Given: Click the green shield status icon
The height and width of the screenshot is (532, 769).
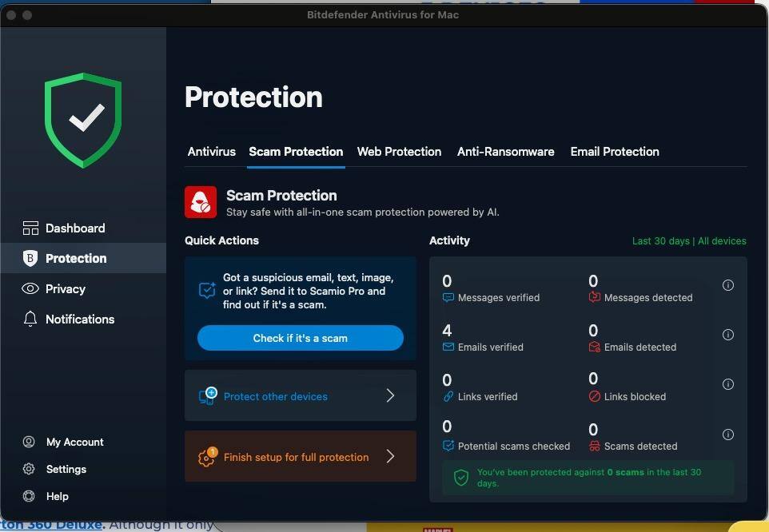Looking at the screenshot, I should pyautogui.click(x=83, y=120).
